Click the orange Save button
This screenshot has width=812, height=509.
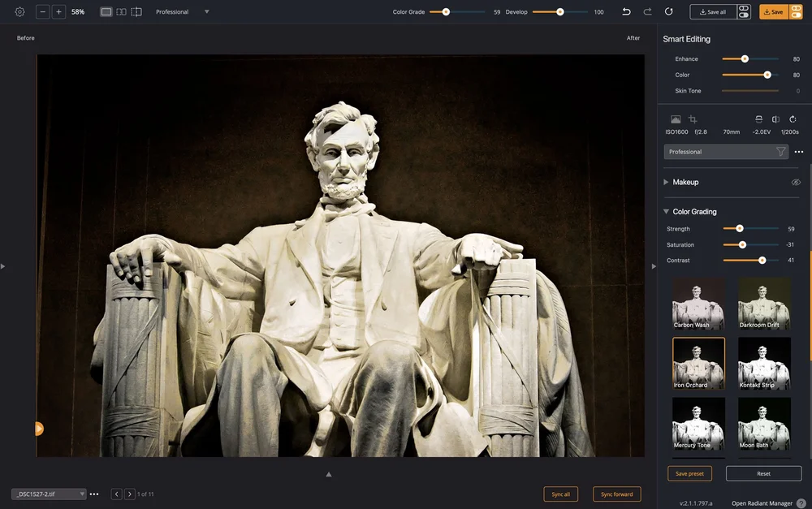(774, 11)
